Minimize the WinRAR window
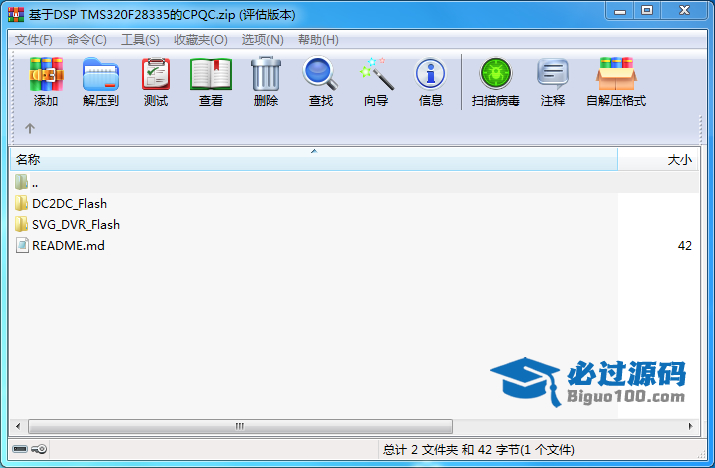715x468 pixels. coord(620,11)
